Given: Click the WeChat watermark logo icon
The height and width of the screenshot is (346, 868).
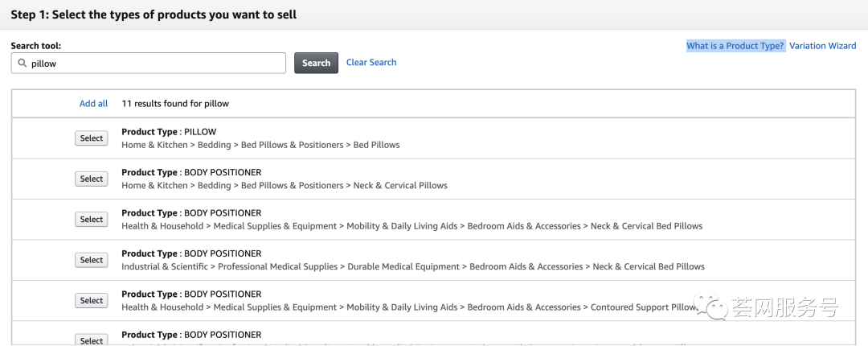Looking at the screenshot, I should tap(710, 306).
